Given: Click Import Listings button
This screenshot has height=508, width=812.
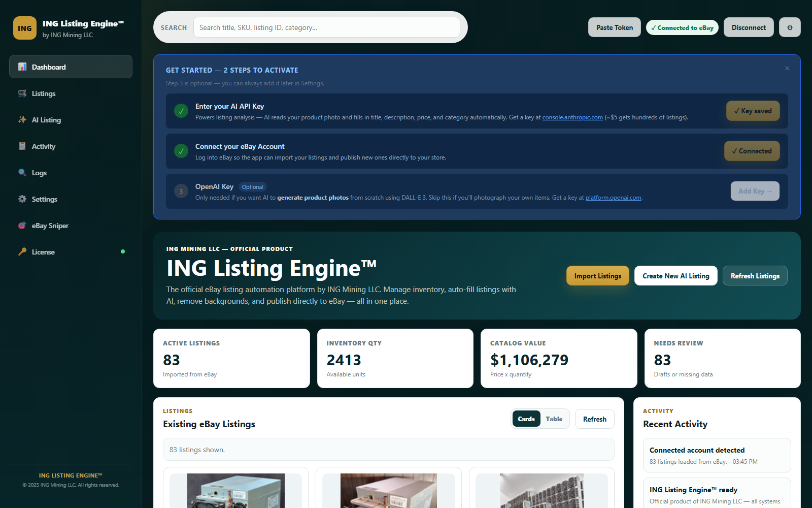Looking at the screenshot, I should coord(598,276).
